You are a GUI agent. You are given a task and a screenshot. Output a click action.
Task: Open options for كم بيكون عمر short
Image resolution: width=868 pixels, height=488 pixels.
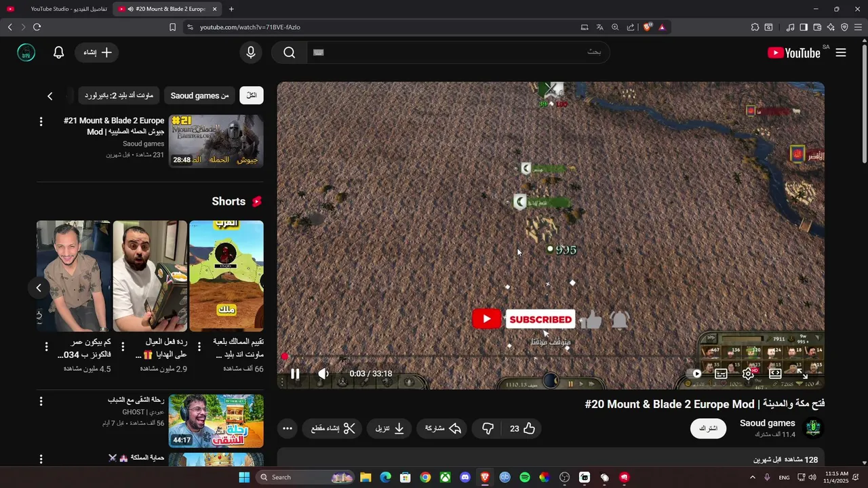46,347
